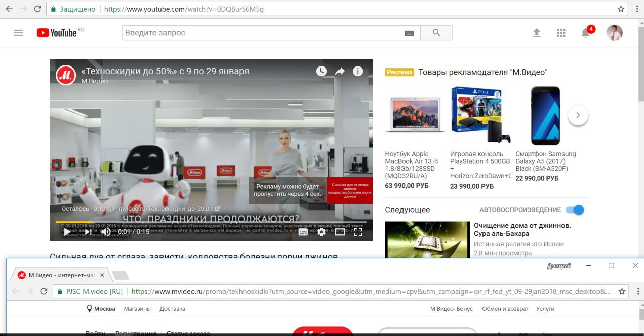
Task: Open 'Очищение дома от джиннов' thumbnail
Action: click(x=427, y=240)
